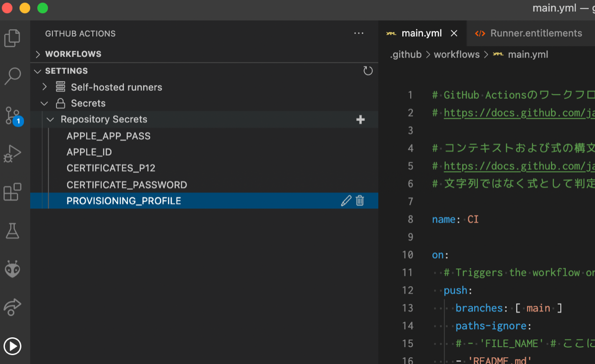
Task: Open the PlatformIO alien icon view
Action: [12, 269]
